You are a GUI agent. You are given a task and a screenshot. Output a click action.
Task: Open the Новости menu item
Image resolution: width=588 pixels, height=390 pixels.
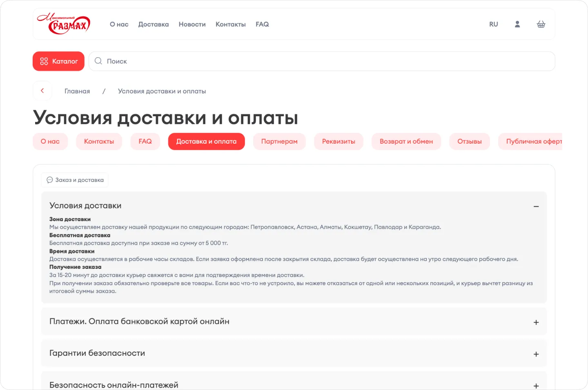(192, 24)
